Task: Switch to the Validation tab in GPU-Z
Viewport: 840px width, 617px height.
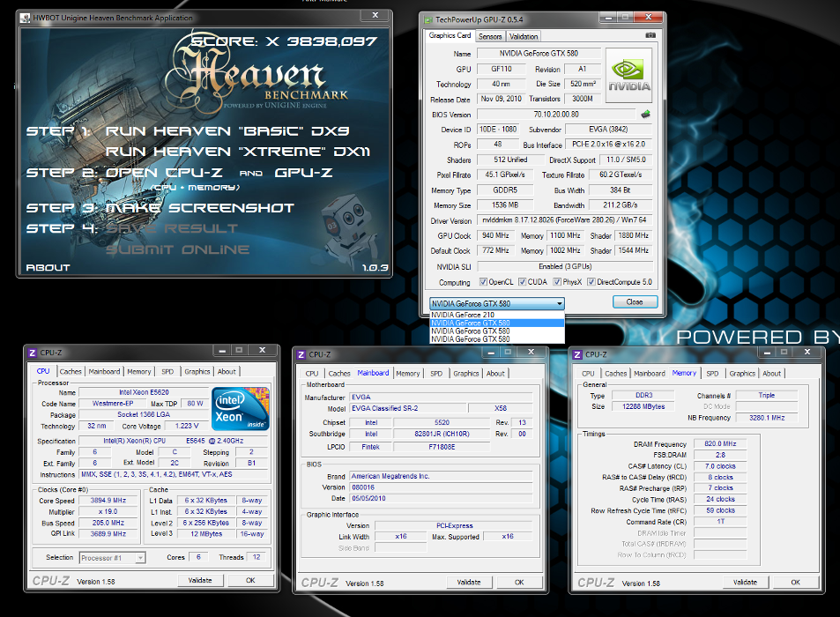Action: tap(524, 36)
